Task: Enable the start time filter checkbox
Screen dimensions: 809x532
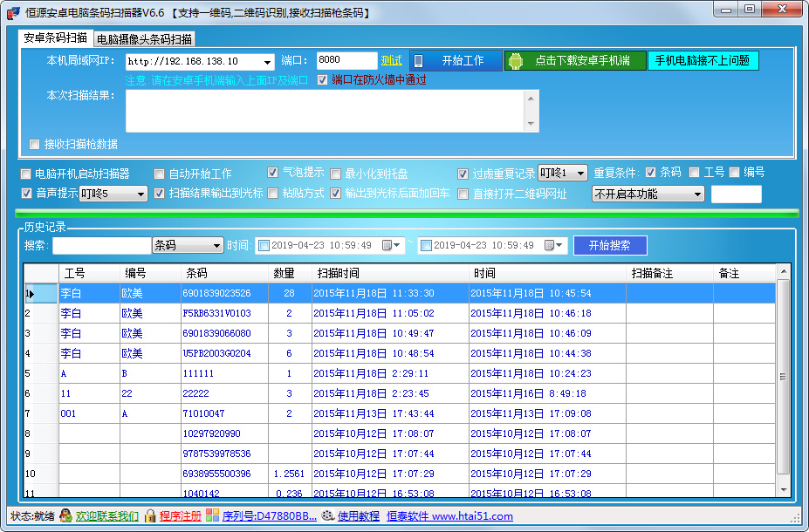Action: point(264,245)
